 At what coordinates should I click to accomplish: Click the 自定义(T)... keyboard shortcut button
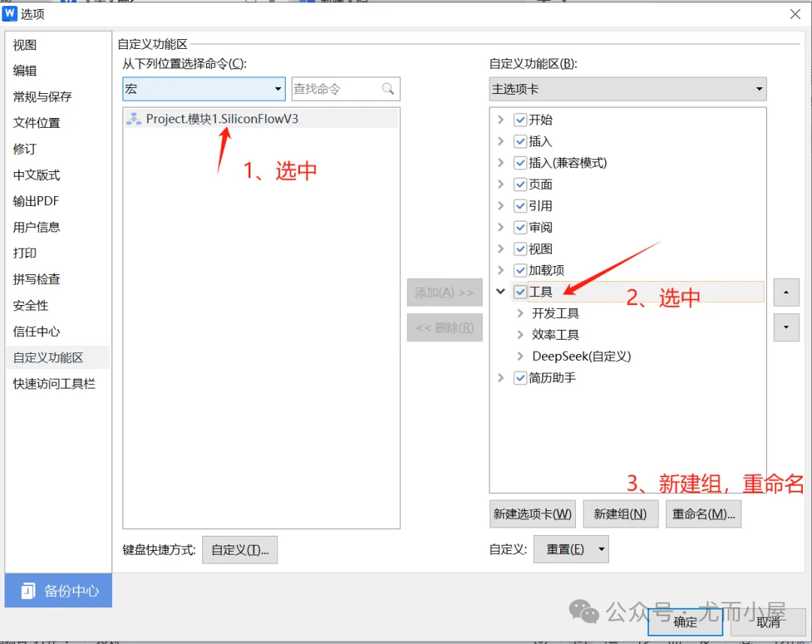coord(240,550)
